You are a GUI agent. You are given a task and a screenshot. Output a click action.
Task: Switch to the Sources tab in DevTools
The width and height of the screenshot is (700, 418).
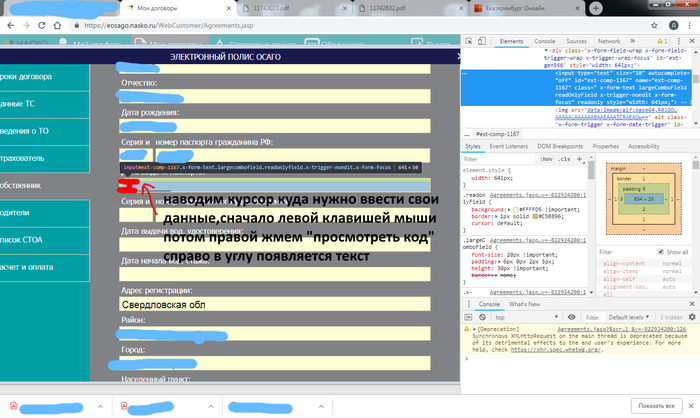click(x=576, y=41)
